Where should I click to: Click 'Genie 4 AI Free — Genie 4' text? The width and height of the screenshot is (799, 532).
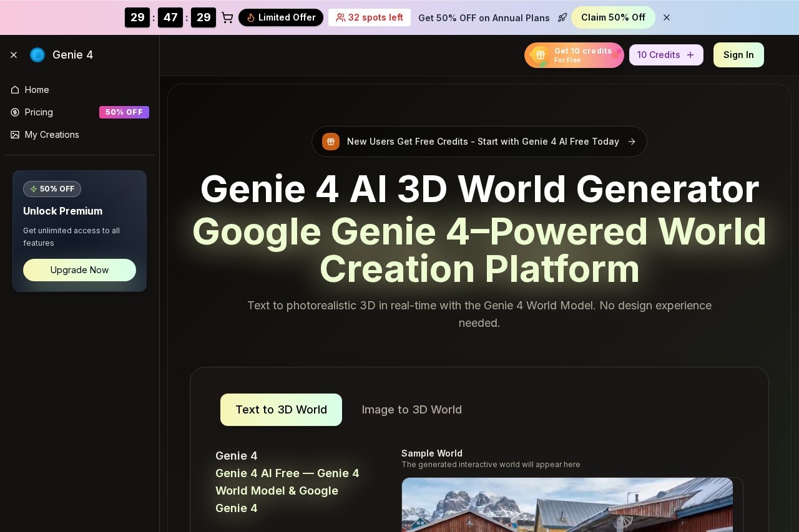tap(287, 473)
